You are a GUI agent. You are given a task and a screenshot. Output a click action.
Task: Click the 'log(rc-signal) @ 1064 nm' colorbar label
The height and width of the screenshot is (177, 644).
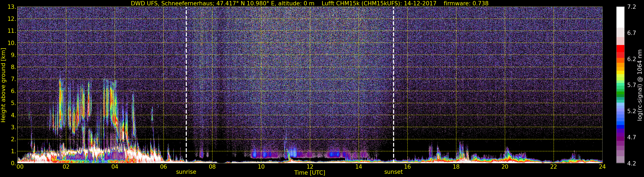[640, 85]
